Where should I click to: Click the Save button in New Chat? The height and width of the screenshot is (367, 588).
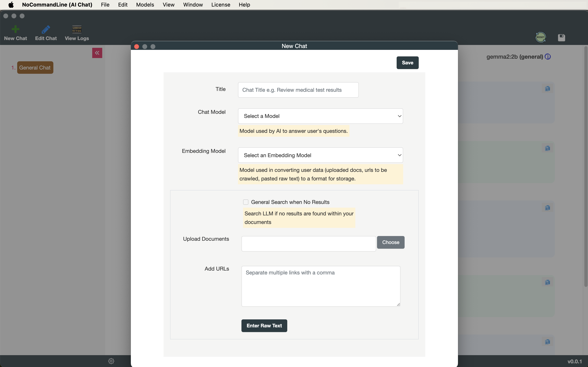coord(407,63)
